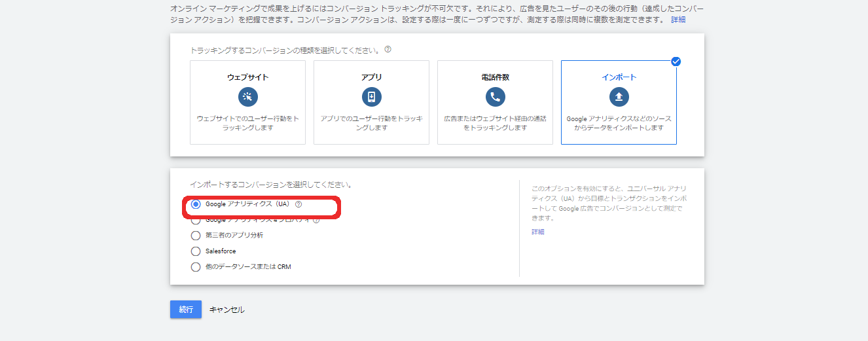868x341 pixels.
Task: Click the UA import explanation paragraph
Action: pos(608,204)
